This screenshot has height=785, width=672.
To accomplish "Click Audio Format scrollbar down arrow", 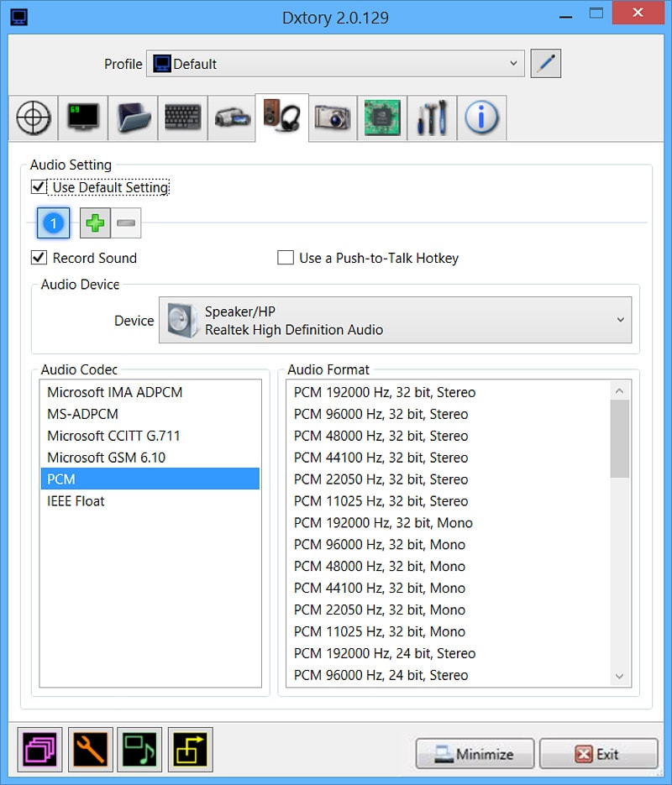I will 620,676.
